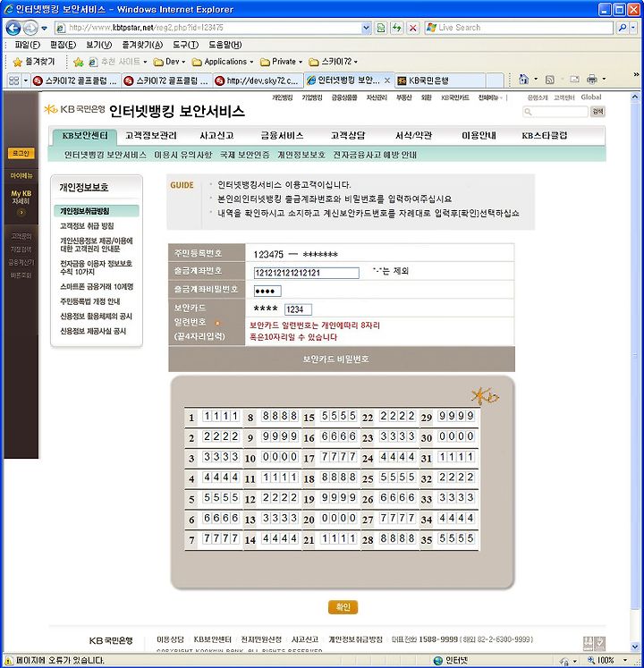644x668 pixels.
Task: Open the Quick Tabs grid icon
Action: tap(14, 80)
